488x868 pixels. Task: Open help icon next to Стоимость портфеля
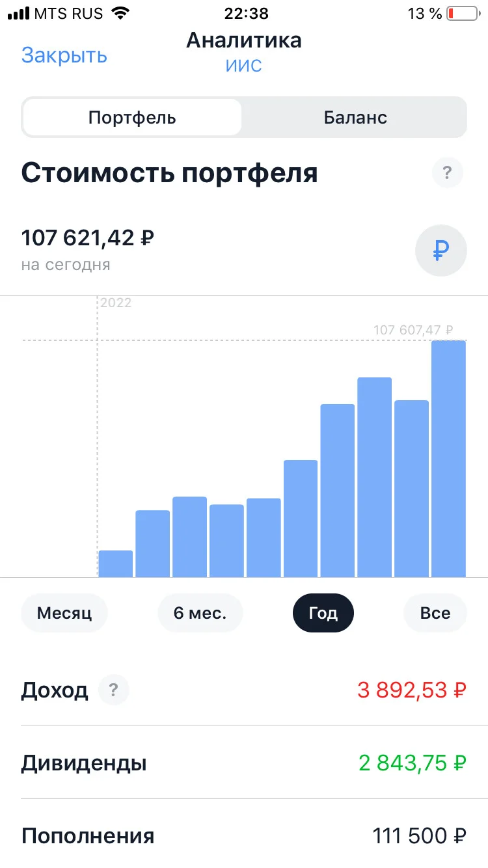click(x=447, y=173)
